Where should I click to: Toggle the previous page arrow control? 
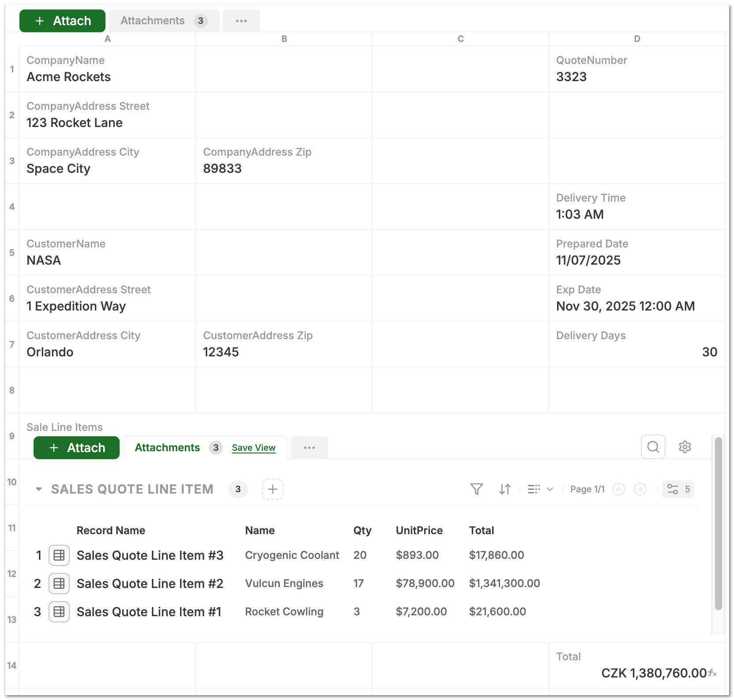pyautogui.click(x=619, y=489)
